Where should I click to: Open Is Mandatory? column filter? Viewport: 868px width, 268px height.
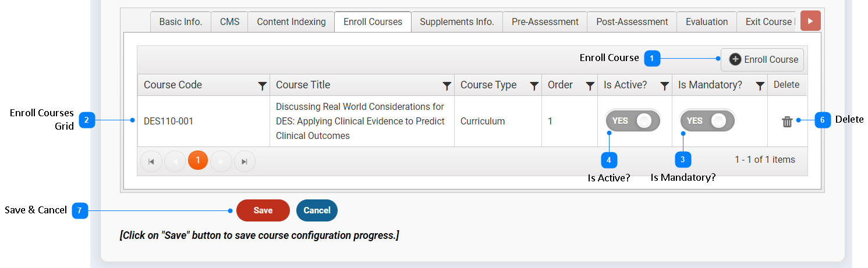coord(760,86)
